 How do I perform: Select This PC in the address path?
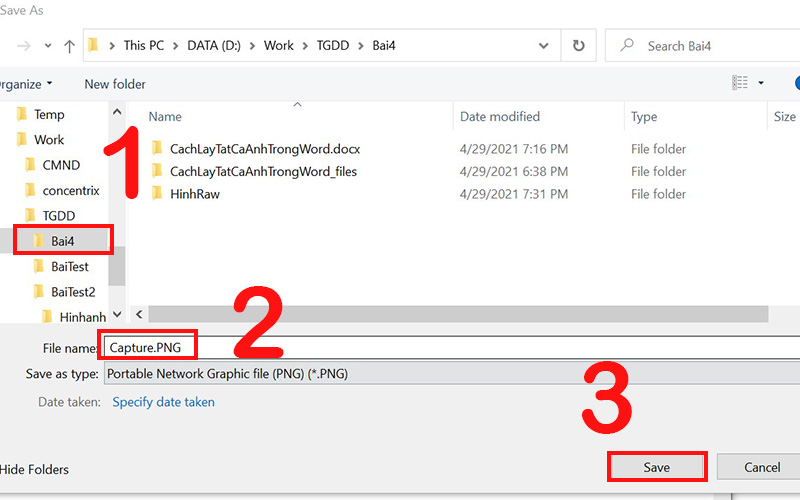(x=143, y=45)
